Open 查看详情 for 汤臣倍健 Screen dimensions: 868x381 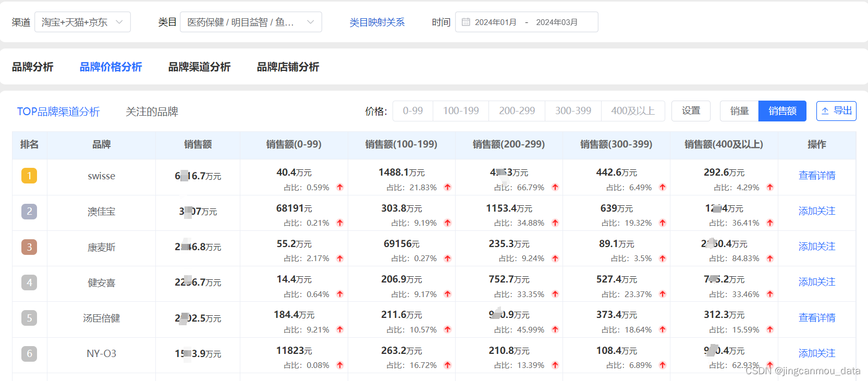pos(817,318)
